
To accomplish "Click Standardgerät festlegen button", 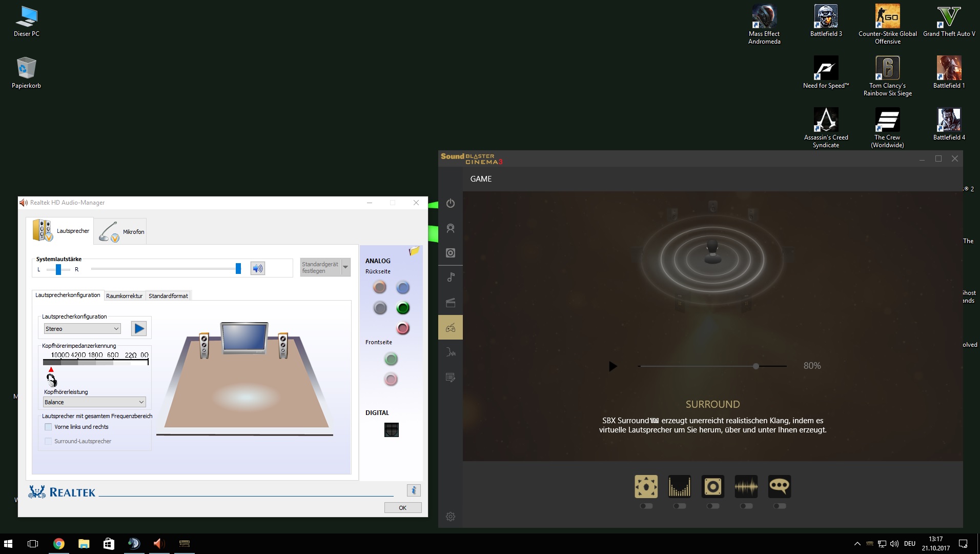I will coord(320,267).
